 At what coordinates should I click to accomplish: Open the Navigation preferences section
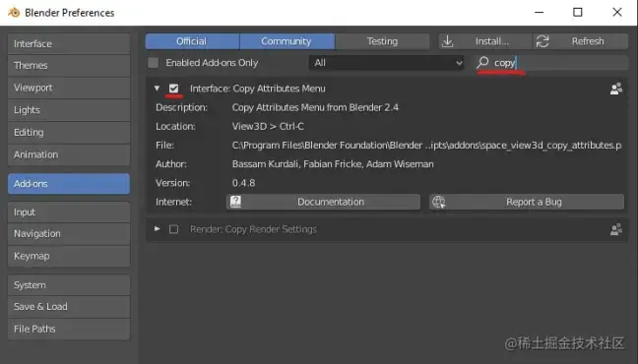pos(69,234)
